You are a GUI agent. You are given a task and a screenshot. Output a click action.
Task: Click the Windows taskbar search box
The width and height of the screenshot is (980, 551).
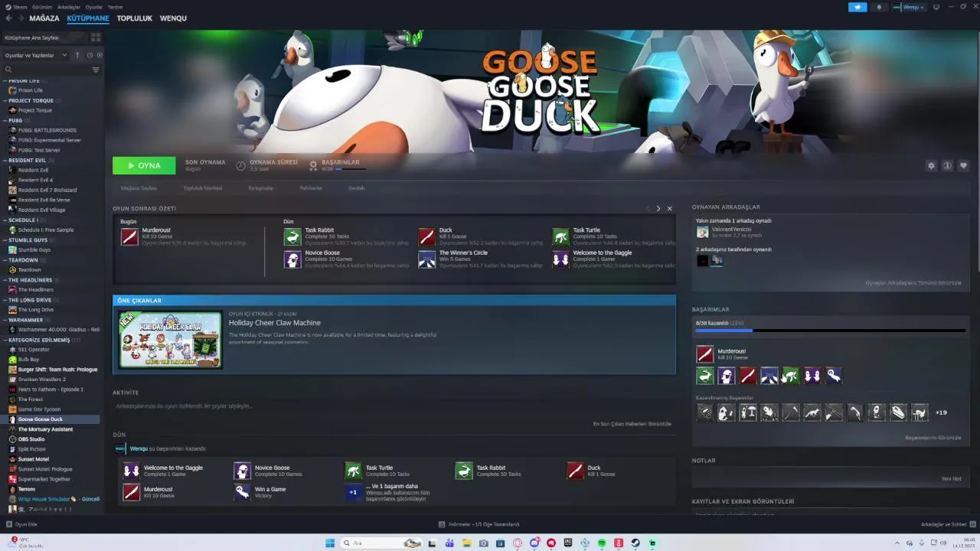click(382, 543)
